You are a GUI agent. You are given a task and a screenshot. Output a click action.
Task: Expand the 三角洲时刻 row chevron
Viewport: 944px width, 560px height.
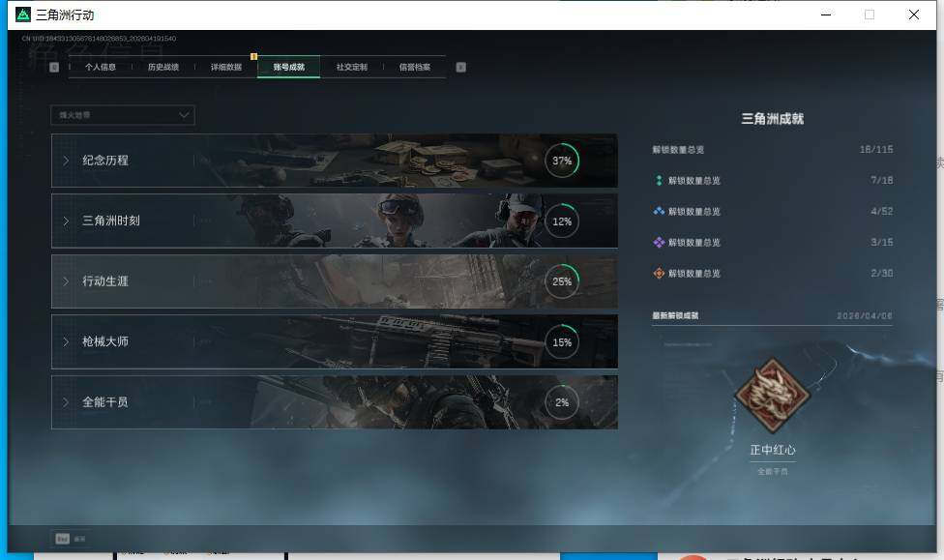pyautogui.click(x=66, y=221)
